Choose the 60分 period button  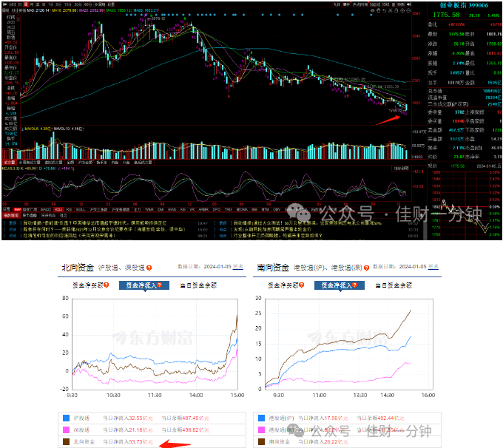pyautogui.click(x=88, y=4)
